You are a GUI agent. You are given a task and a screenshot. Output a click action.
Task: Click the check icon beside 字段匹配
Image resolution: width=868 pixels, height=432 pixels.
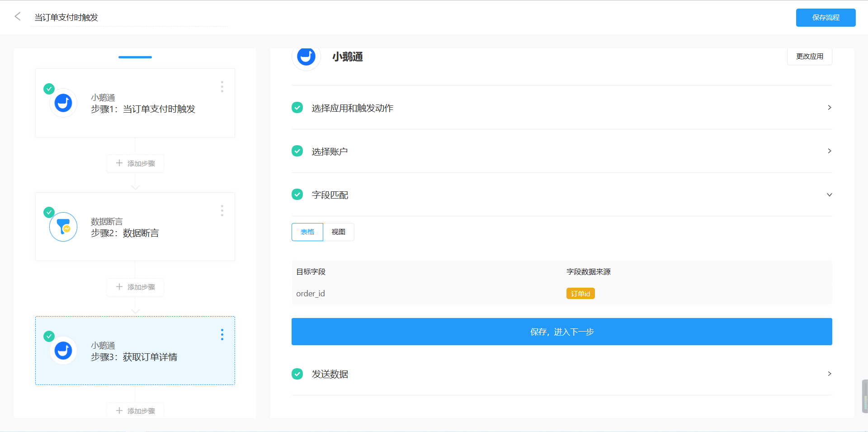(x=297, y=195)
